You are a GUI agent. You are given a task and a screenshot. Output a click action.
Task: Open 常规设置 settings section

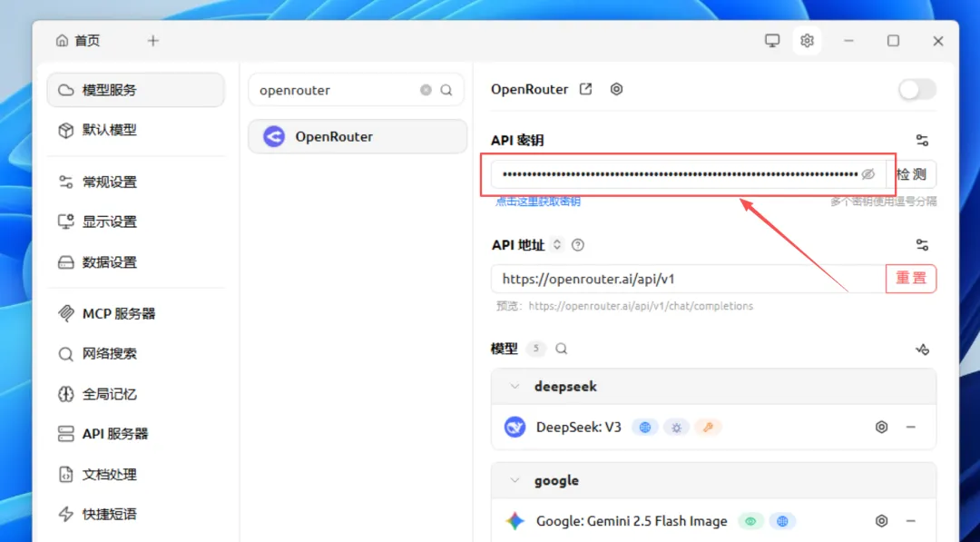point(135,182)
